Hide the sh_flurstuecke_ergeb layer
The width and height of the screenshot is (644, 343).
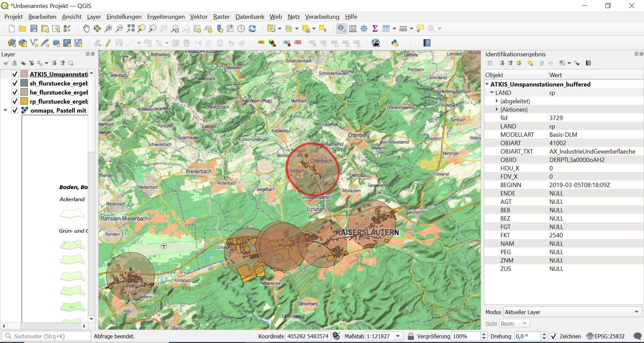click(x=15, y=83)
